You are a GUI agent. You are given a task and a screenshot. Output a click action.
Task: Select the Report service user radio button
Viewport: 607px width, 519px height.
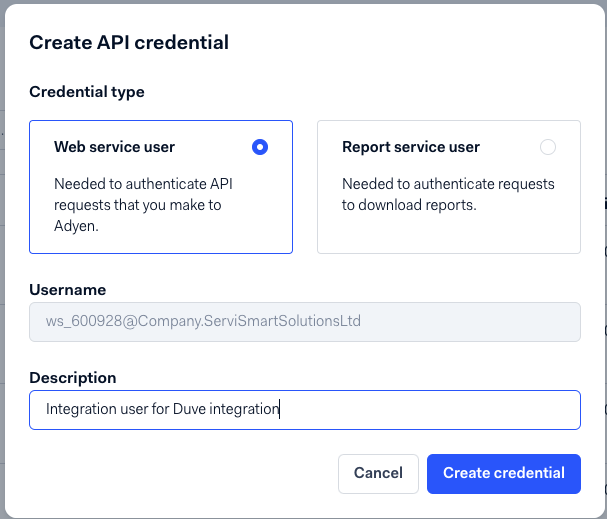coord(548,147)
